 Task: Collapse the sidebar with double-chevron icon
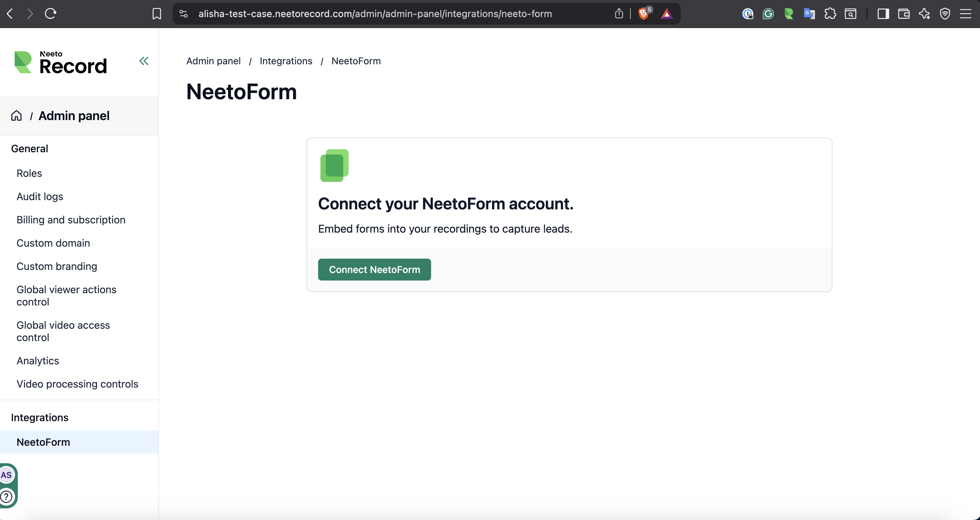click(144, 61)
